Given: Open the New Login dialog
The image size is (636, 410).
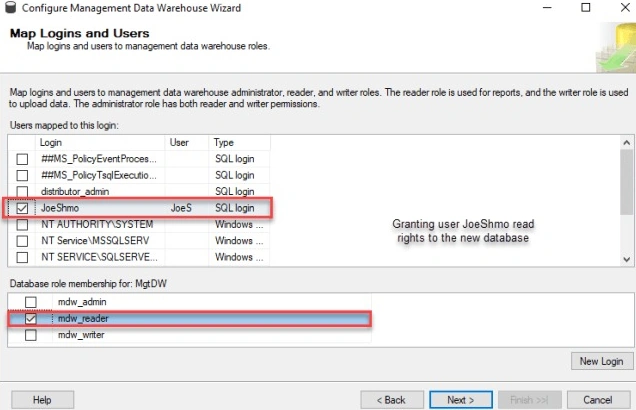Looking at the screenshot, I should [602, 361].
